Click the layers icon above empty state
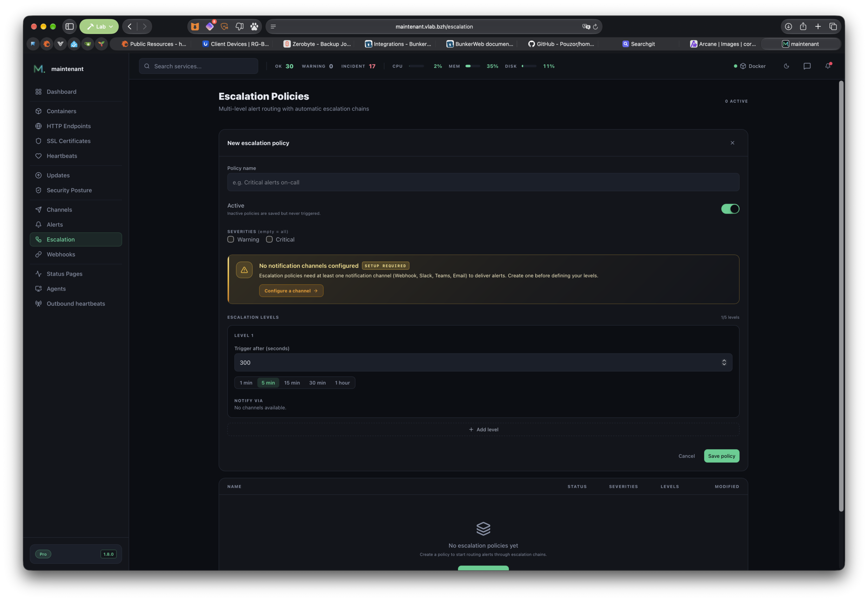Viewport: 868px width, 601px height. [x=483, y=529]
